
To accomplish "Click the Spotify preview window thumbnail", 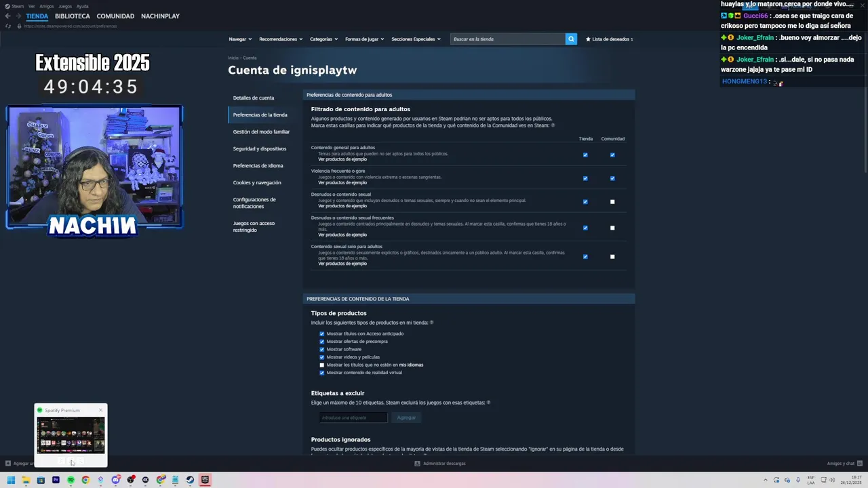I will pyautogui.click(x=71, y=435).
